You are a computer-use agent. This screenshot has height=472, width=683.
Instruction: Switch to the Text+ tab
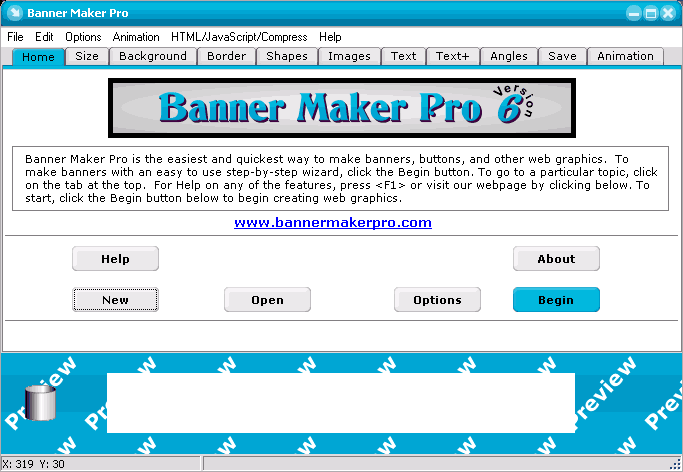click(453, 57)
